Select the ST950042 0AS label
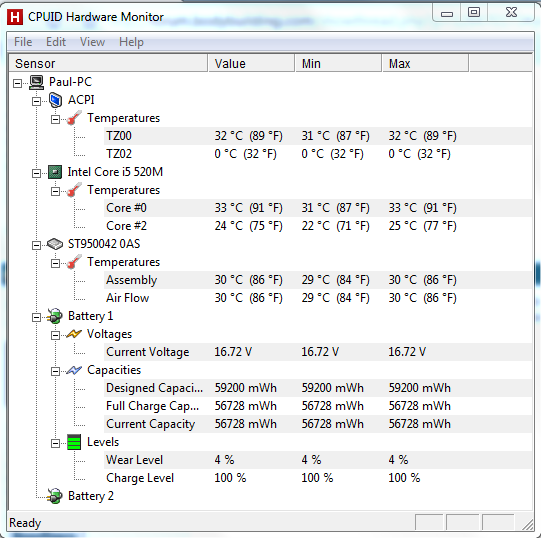This screenshot has height=538, width=541. click(104, 244)
